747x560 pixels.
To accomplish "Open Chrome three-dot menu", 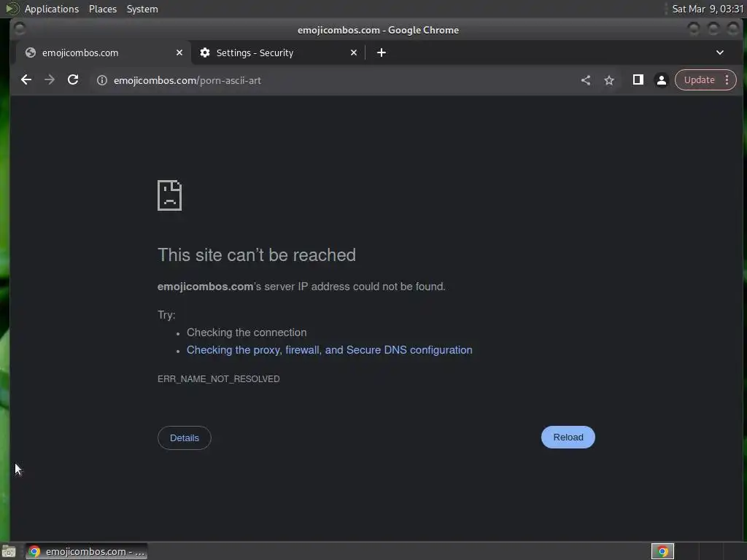I will point(727,80).
